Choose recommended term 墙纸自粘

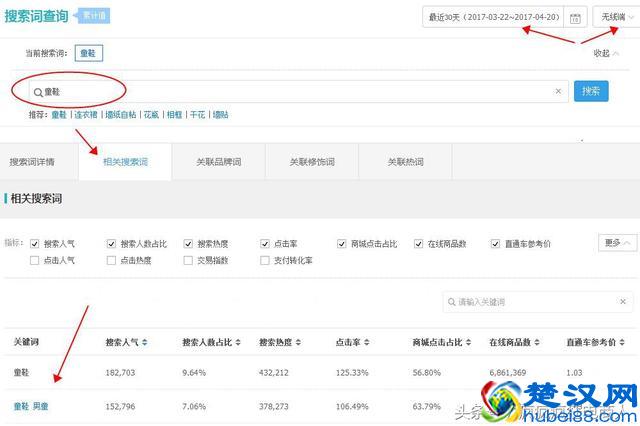click(x=120, y=115)
